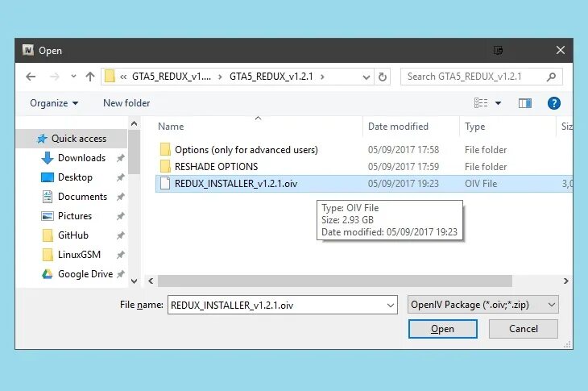Refresh the current folder view

click(x=383, y=77)
